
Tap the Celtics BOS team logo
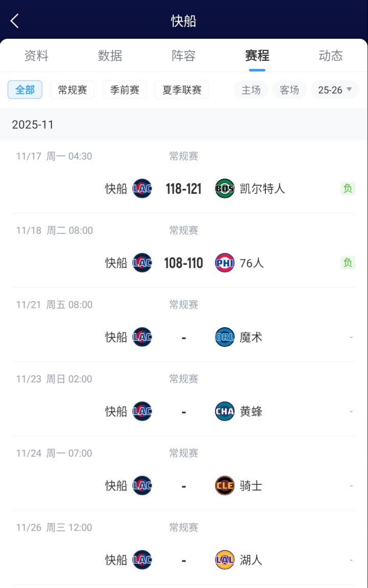(x=225, y=189)
